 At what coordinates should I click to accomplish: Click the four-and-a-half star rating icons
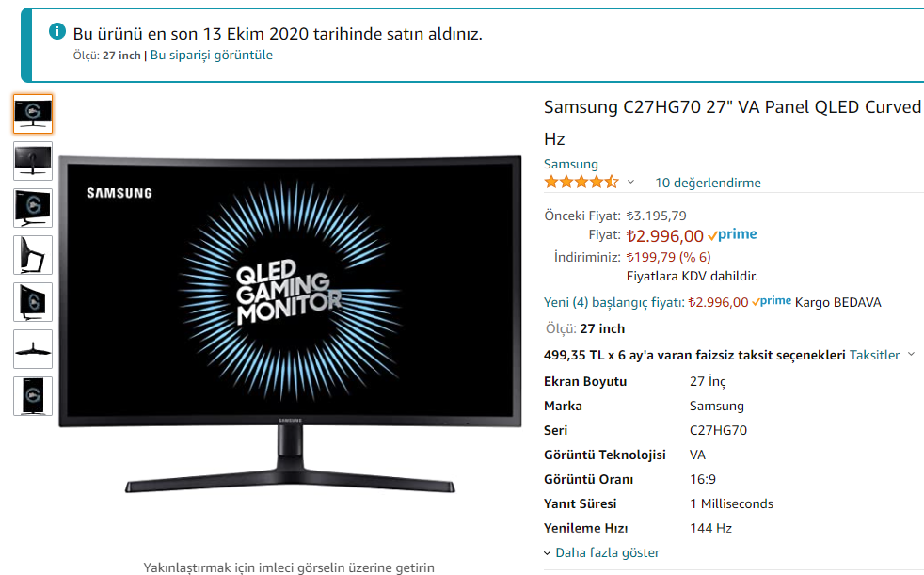point(581,182)
